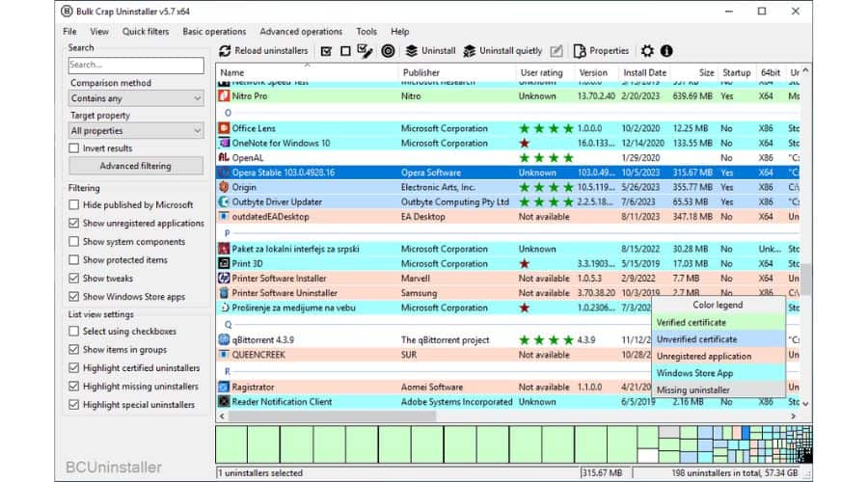
Task: Enable Show system components
Action: [73, 242]
